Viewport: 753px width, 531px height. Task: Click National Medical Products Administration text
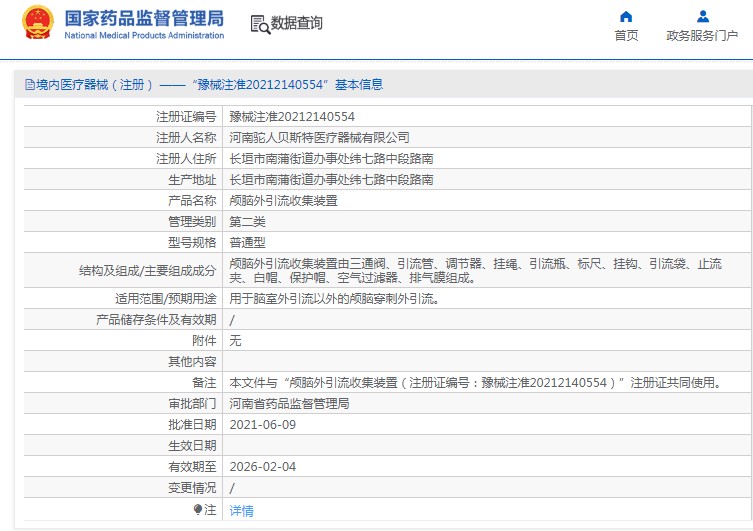click(x=144, y=35)
